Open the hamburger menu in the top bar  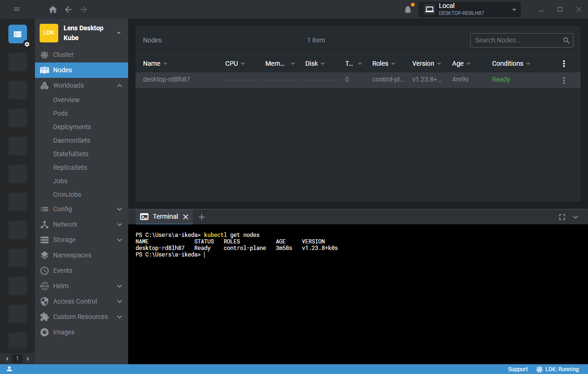(17, 9)
